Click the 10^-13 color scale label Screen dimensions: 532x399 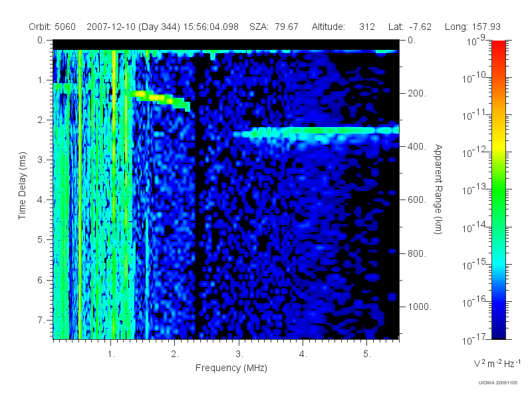pos(475,190)
